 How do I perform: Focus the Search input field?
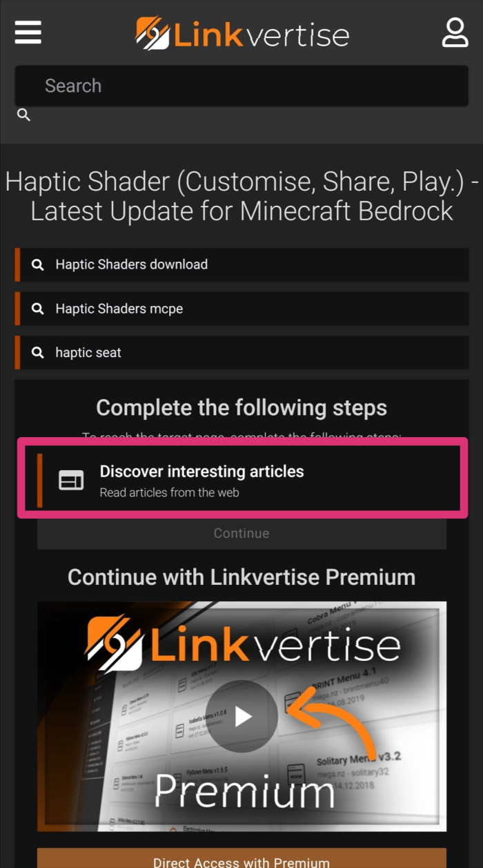click(x=241, y=86)
